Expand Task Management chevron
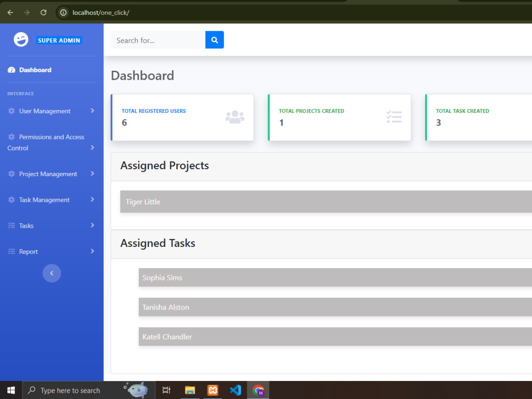 point(92,199)
